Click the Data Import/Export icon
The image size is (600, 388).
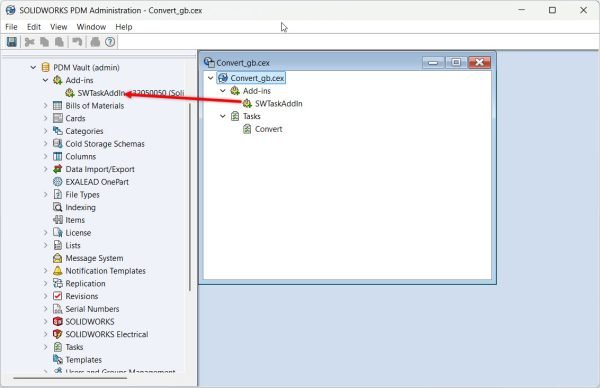click(x=57, y=169)
